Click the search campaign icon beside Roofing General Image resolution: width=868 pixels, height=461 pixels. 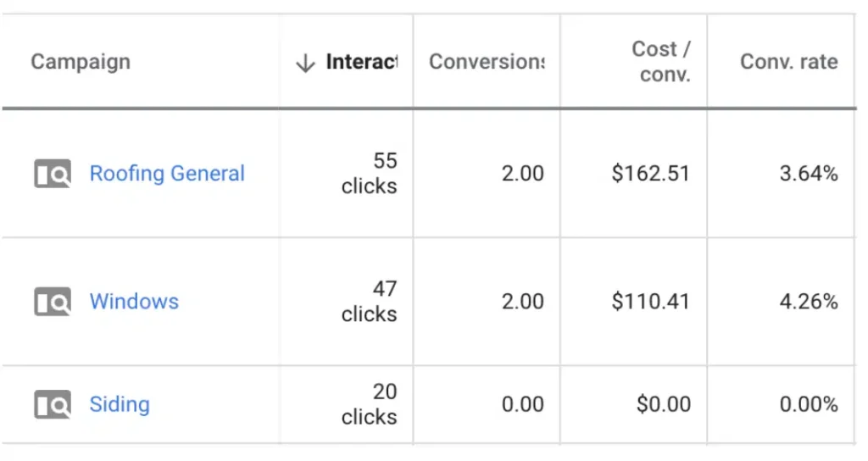click(52, 175)
